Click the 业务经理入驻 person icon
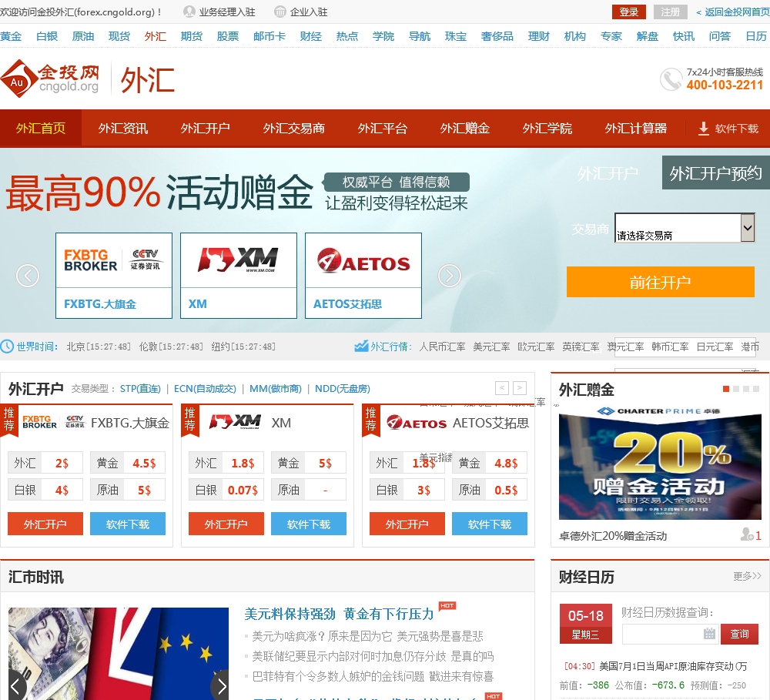The image size is (770, 700). click(x=189, y=12)
